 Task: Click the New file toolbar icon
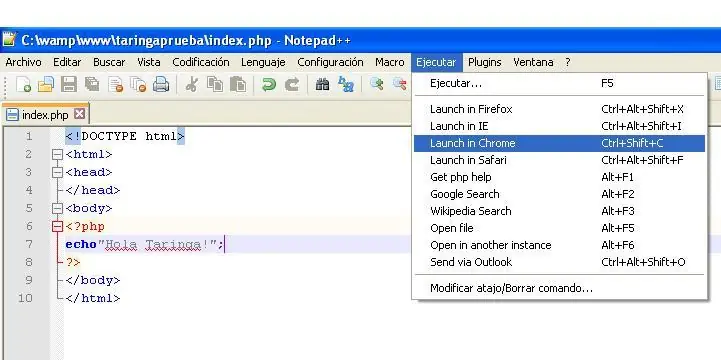coord(23,85)
